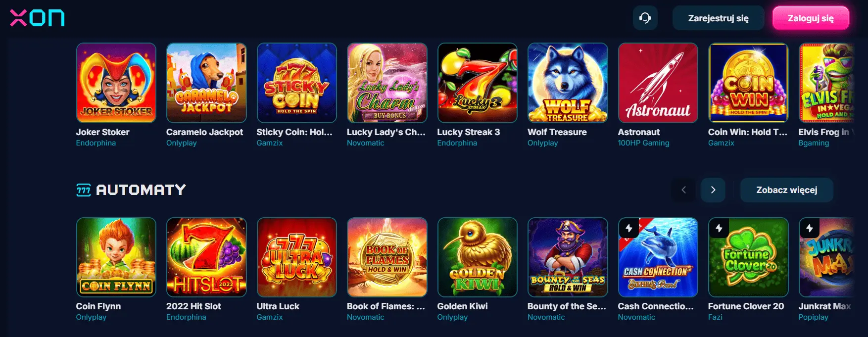Click lightning badge on Junkrat Max tile
The image size is (868, 337).
(810, 228)
